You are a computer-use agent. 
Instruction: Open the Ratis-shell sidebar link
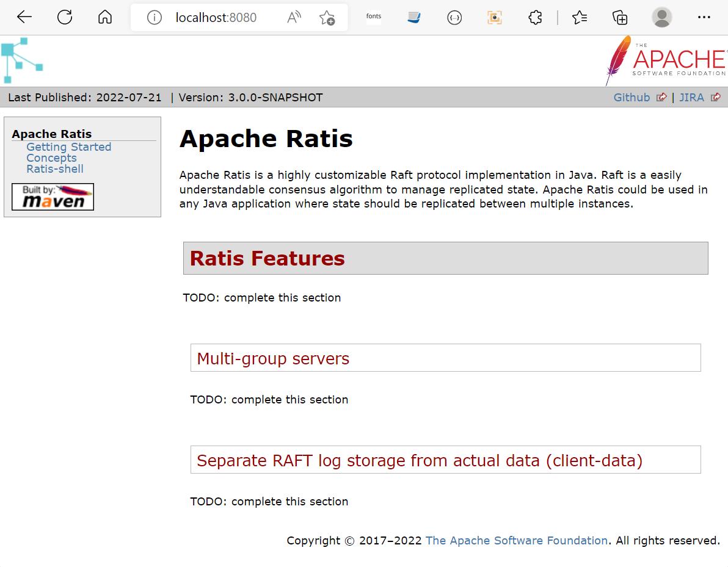pos(55,169)
